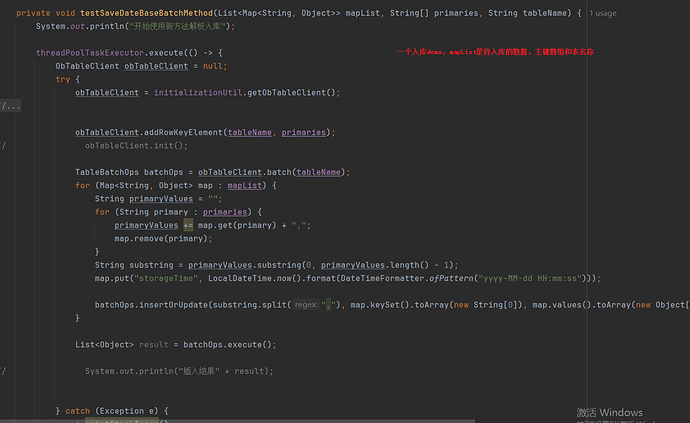Click the try keyword

tap(63, 79)
